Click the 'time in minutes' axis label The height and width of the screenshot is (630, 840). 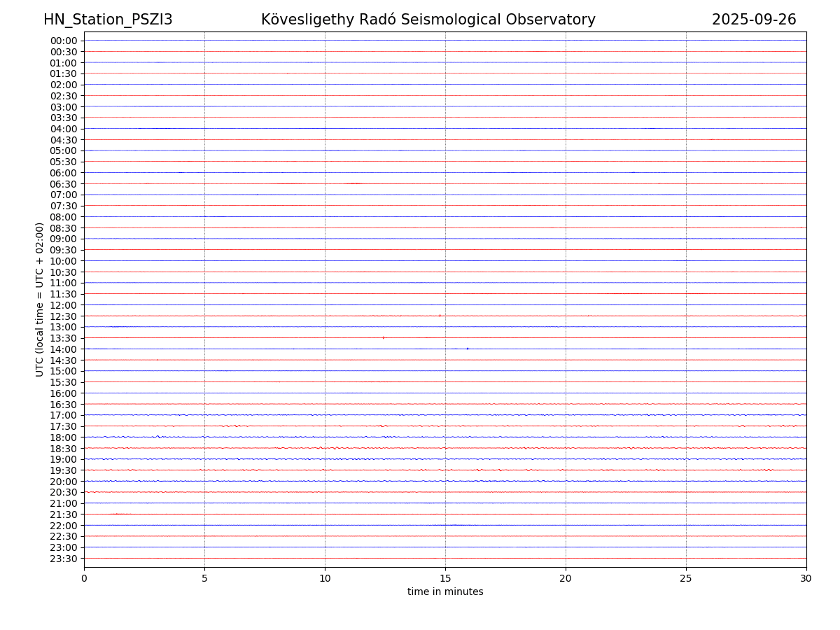445,592
